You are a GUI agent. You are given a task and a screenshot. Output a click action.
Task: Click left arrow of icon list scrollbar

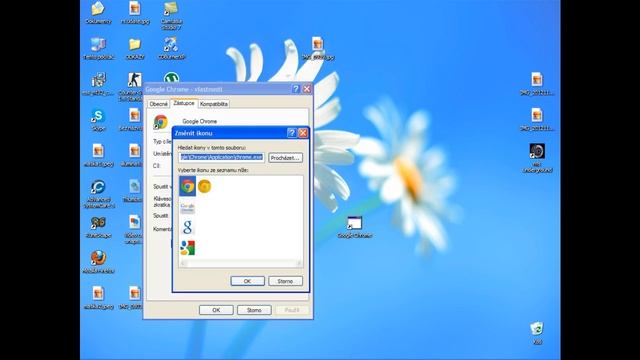point(183,264)
